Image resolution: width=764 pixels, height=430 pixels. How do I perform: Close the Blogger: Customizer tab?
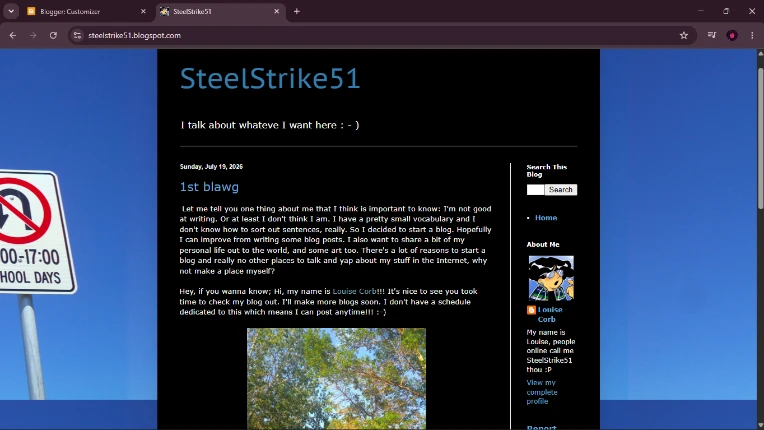[x=143, y=11]
